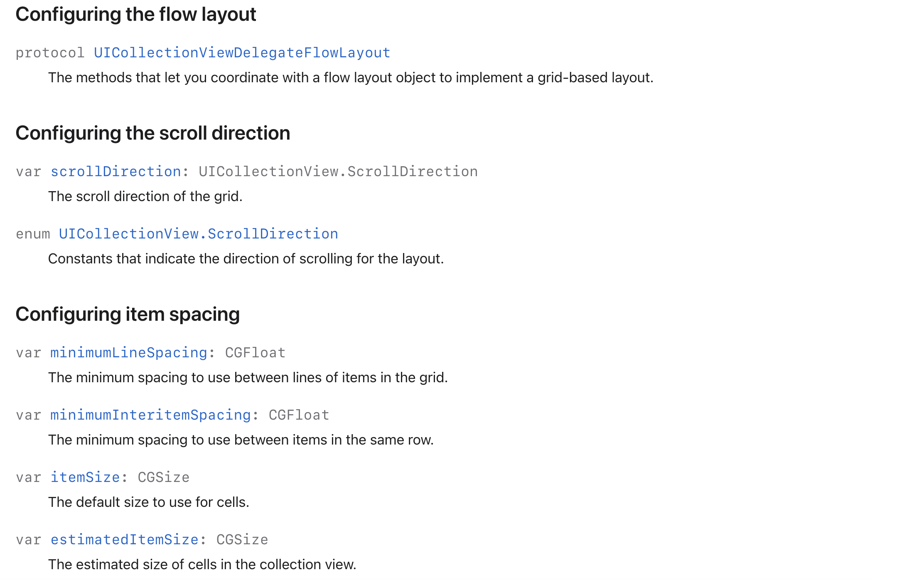Click 'The default size to use for cells'
Screen dimensions: 924x580
tap(149, 502)
